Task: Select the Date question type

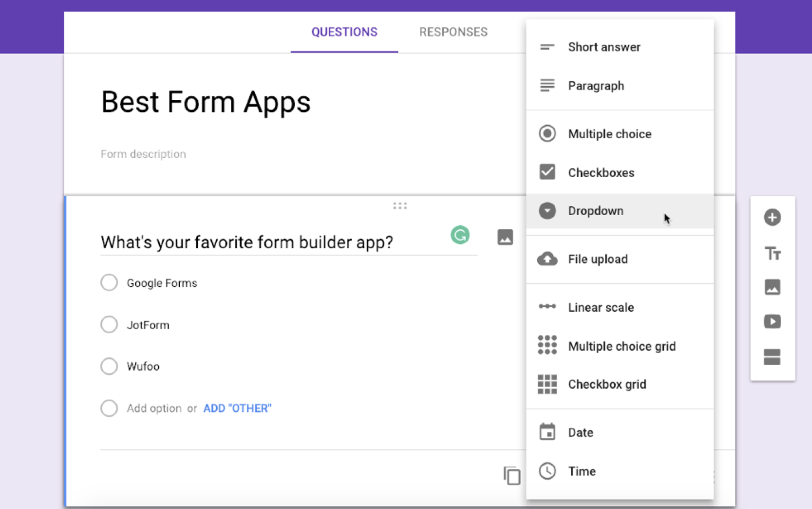Action: click(x=581, y=432)
